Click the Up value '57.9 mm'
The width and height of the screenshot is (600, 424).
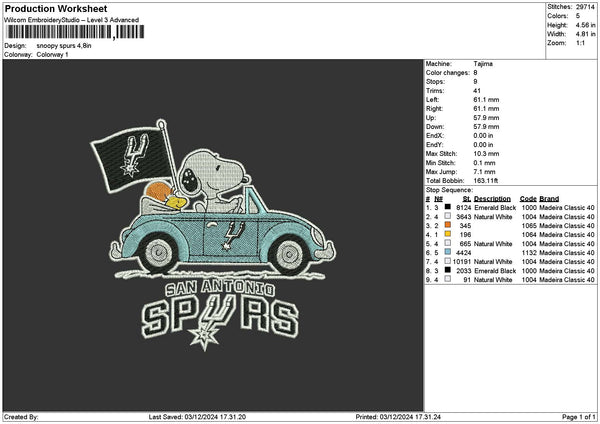coord(486,117)
